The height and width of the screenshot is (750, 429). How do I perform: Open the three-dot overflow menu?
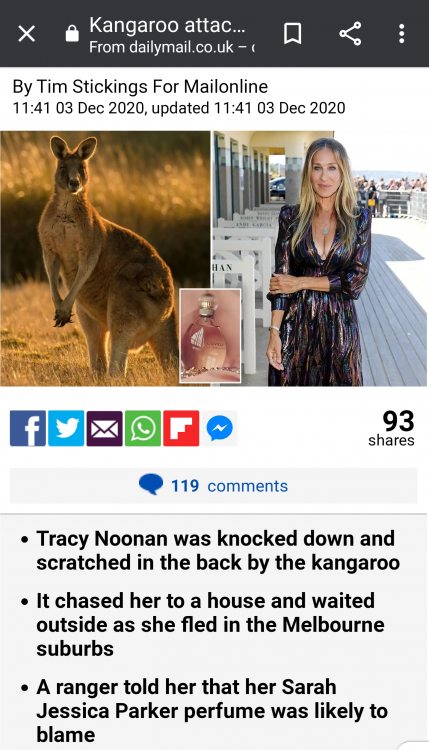pyautogui.click(x=401, y=33)
